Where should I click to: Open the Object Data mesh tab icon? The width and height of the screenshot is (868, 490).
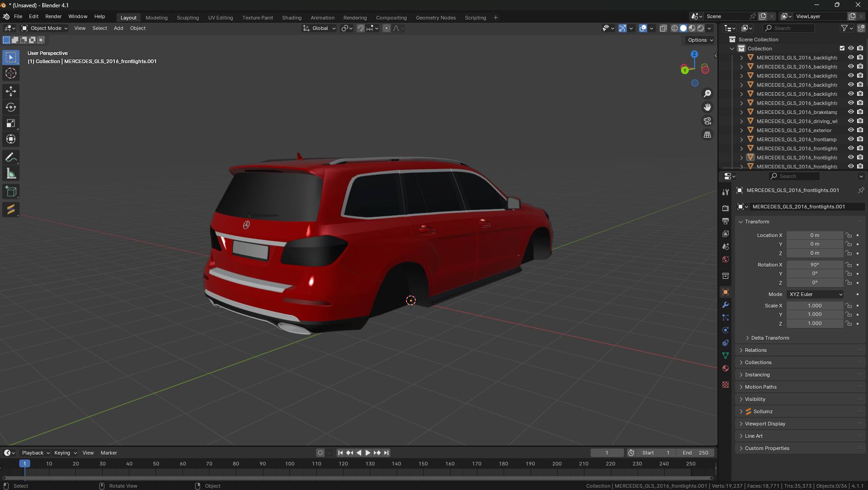(x=726, y=356)
